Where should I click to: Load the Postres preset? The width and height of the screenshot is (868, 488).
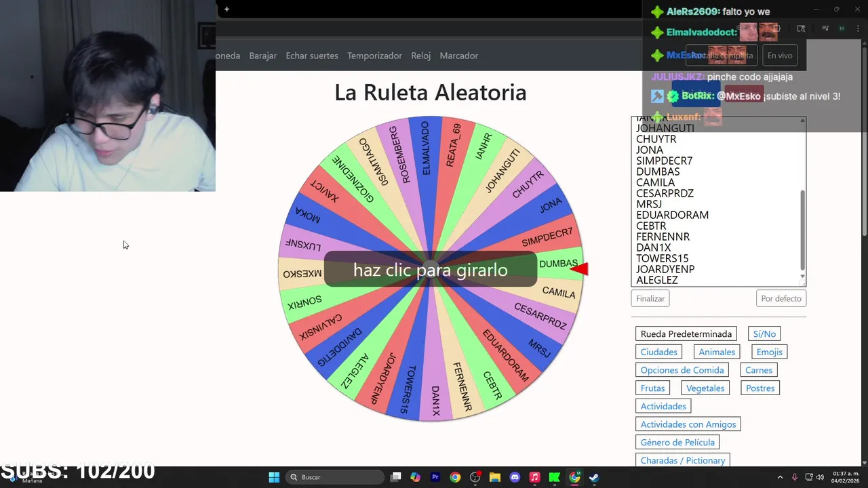pos(760,388)
